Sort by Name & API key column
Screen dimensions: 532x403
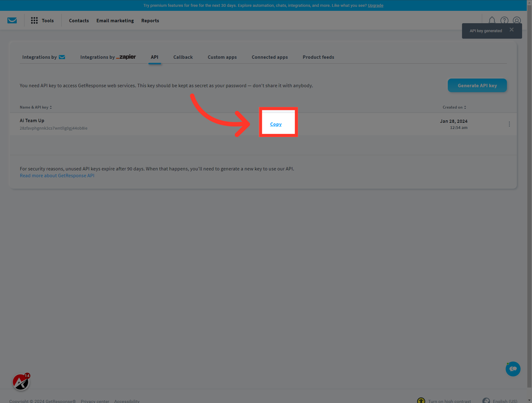click(x=36, y=107)
